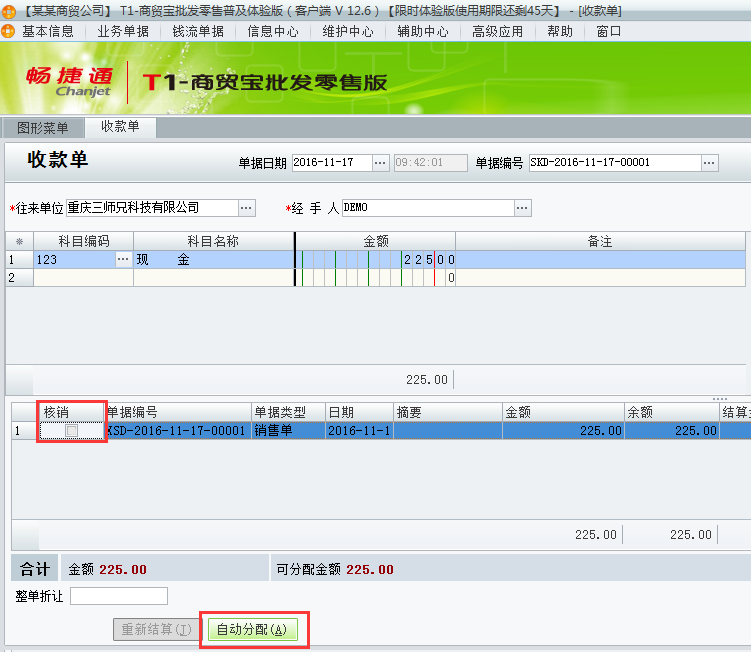Image resolution: width=751 pixels, height=652 pixels.
Task: Switch to the 图形菜单 tab
Action: tap(43, 128)
